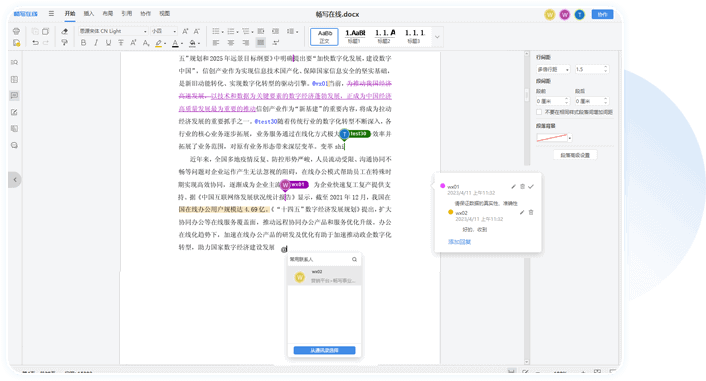
Task: Open numbered list style dropdown arrow
Action: pyautogui.click(x=237, y=32)
